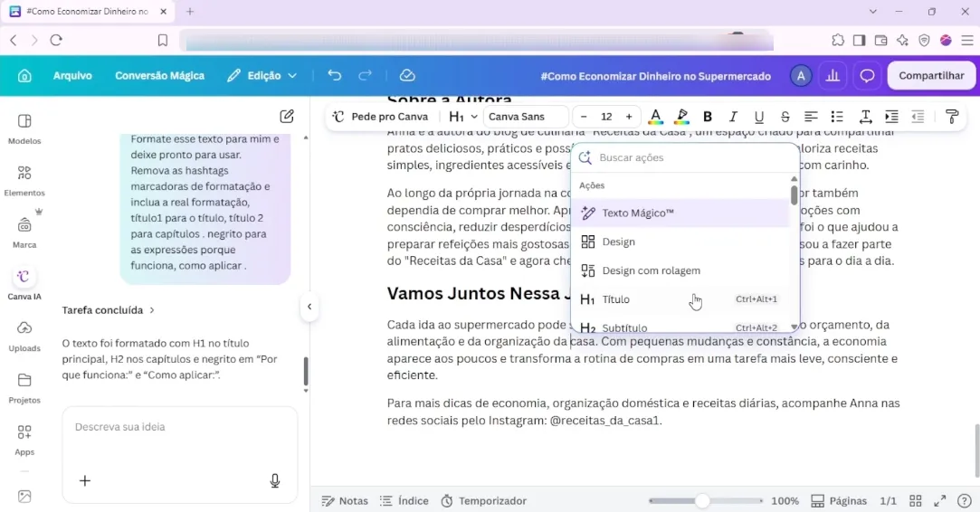Image resolution: width=980 pixels, height=512 pixels.
Task: Open the Uploads panel in sidebar
Action: click(24, 336)
